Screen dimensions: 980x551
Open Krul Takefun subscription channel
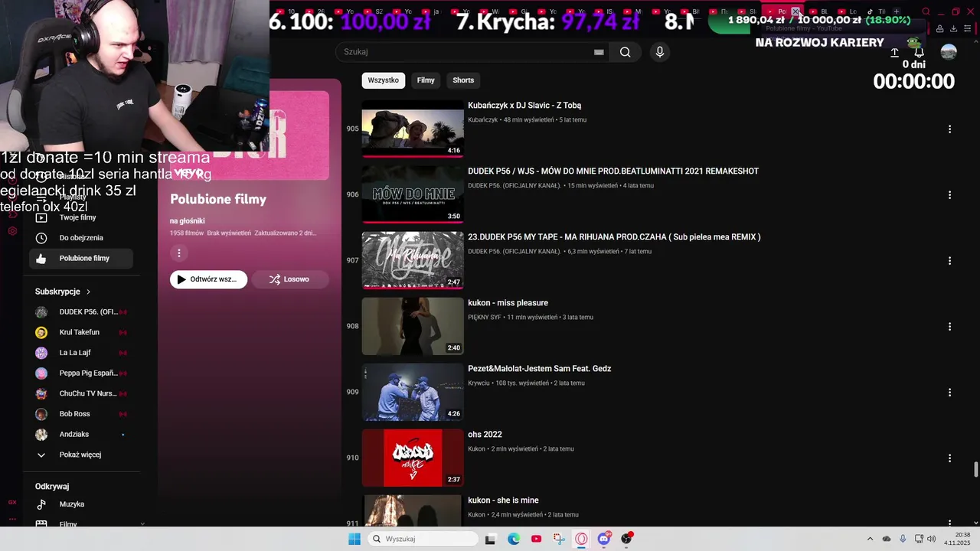pyautogui.click(x=80, y=333)
